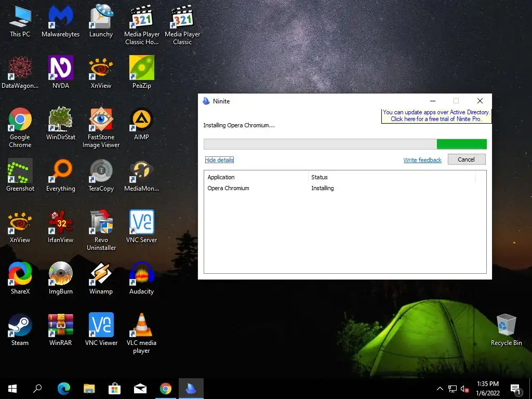The height and width of the screenshot is (399, 532).
Task: Select the Opera Chromium row in details list
Action: (x=345, y=188)
